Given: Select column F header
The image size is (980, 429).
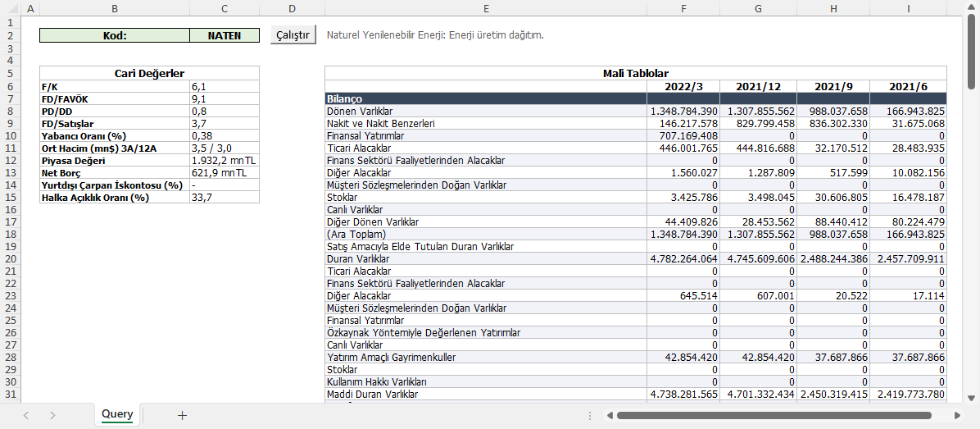Looking at the screenshot, I should (x=683, y=8).
